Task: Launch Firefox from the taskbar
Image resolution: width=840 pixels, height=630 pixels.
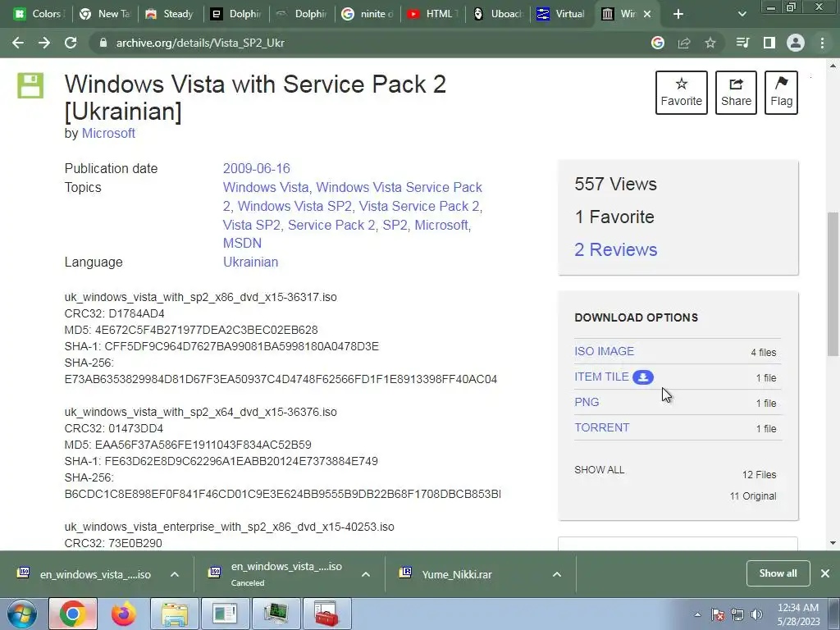Action: point(123,614)
